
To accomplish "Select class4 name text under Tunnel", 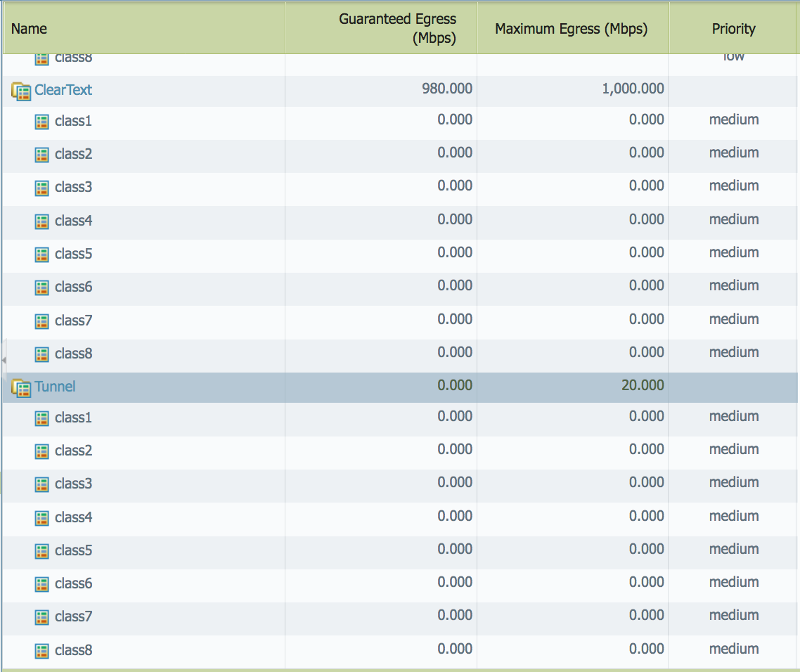I will (x=74, y=517).
